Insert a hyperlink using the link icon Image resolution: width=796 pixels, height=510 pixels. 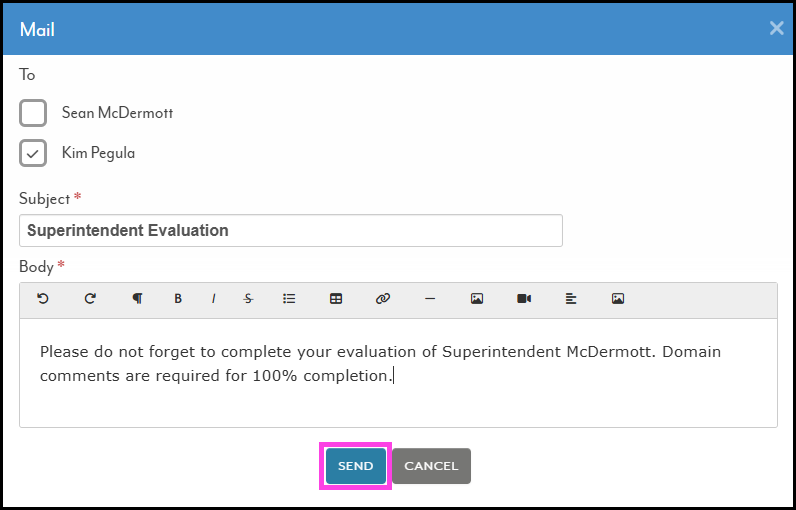(383, 298)
